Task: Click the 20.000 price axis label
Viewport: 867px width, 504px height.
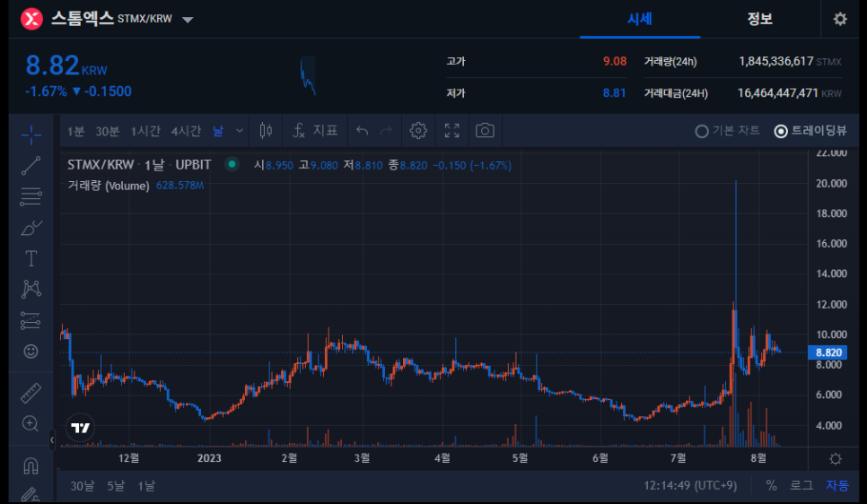Action: [x=832, y=183]
